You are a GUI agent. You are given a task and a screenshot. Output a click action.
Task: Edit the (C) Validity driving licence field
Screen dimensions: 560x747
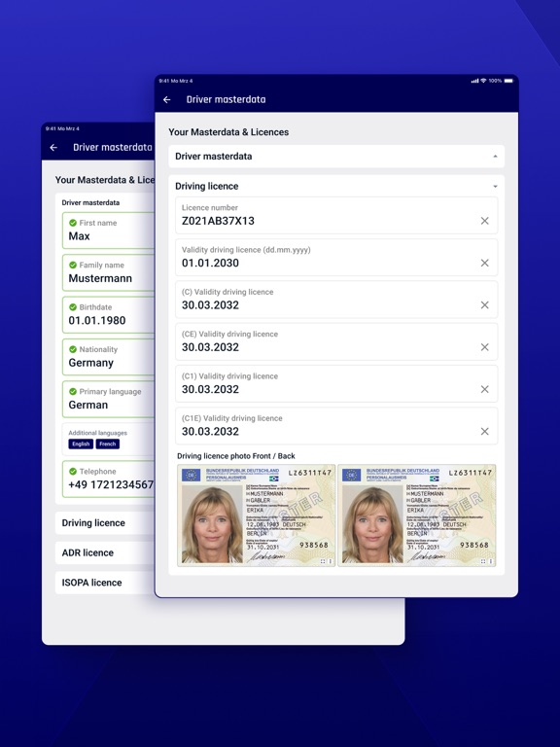click(x=336, y=300)
